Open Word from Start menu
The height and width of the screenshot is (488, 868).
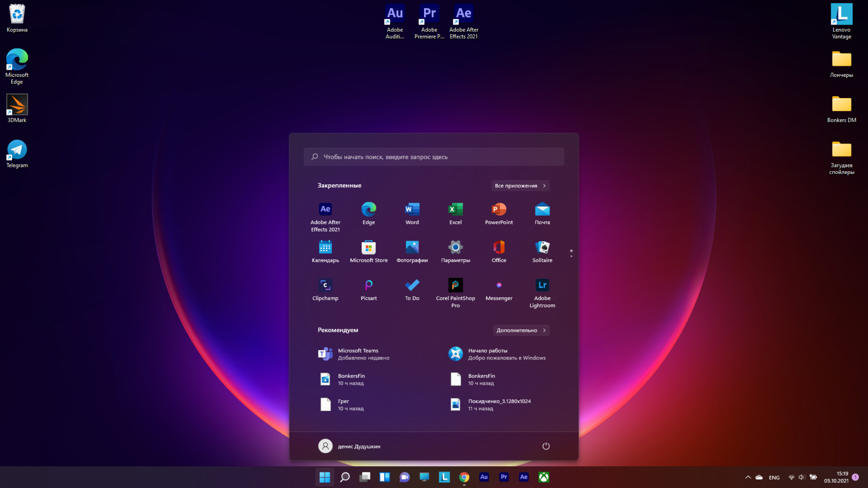coord(412,213)
